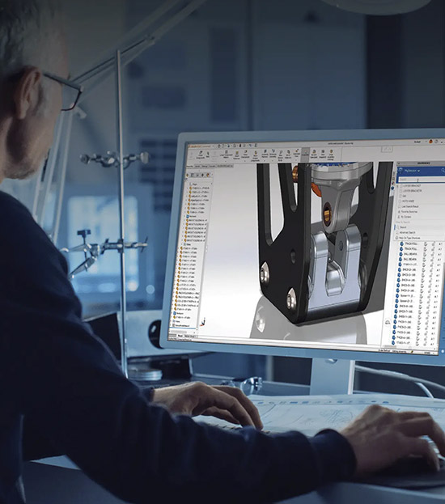Switch to the Sketch ribbon tab

coord(205,166)
